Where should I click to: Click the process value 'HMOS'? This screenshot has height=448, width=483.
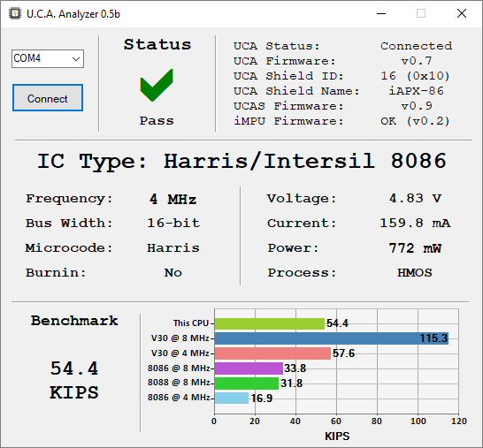coord(415,273)
